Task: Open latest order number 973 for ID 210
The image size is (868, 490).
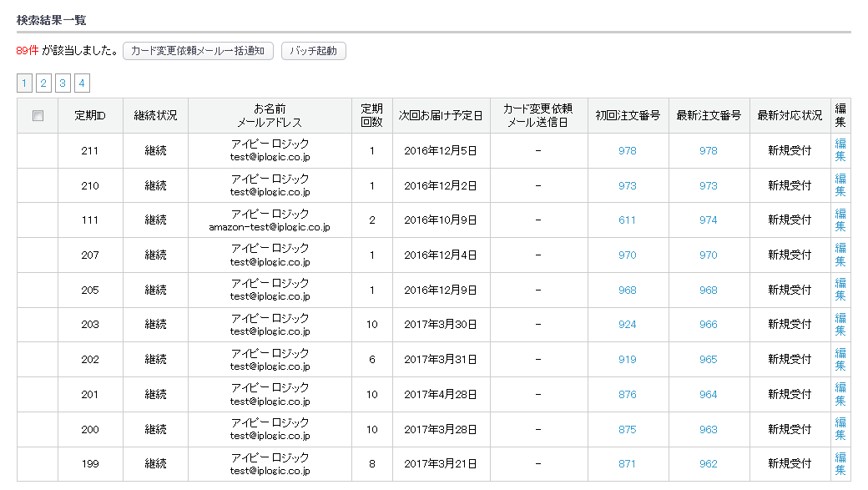Action: pos(708,186)
